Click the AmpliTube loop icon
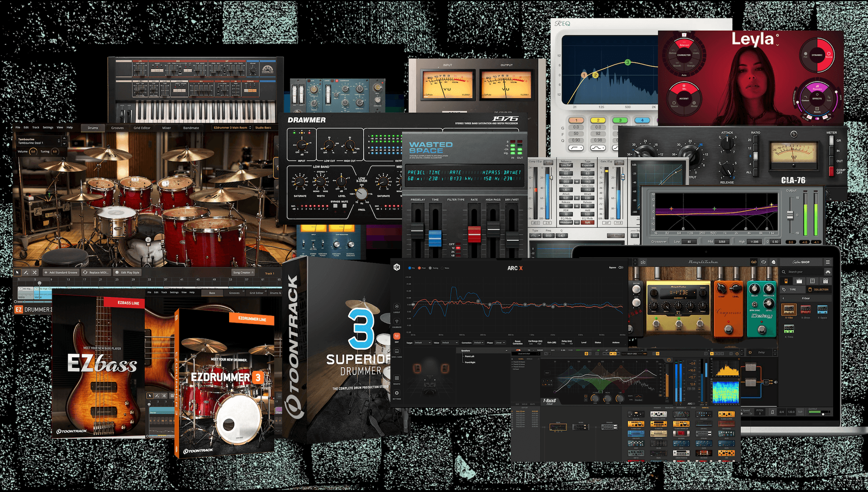 (x=763, y=262)
